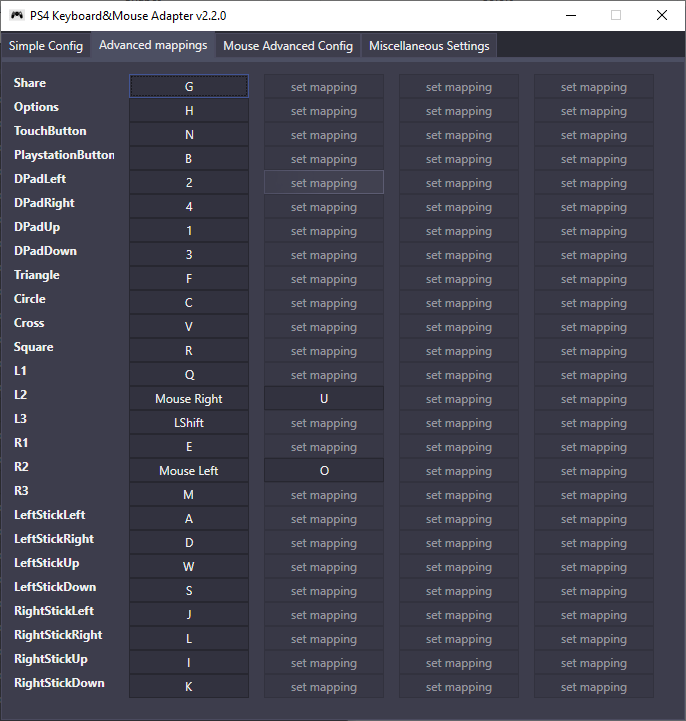Viewport: 686px width, 721px height.
Task: Select the Advanced mappings tab
Action: click(x=153, y=45)
